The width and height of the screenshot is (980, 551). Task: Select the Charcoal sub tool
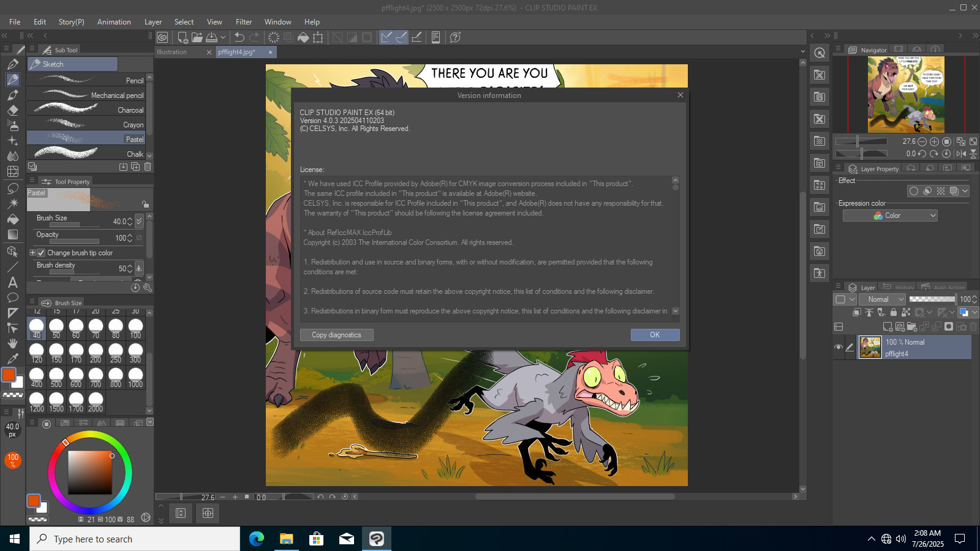click(86, 110)
